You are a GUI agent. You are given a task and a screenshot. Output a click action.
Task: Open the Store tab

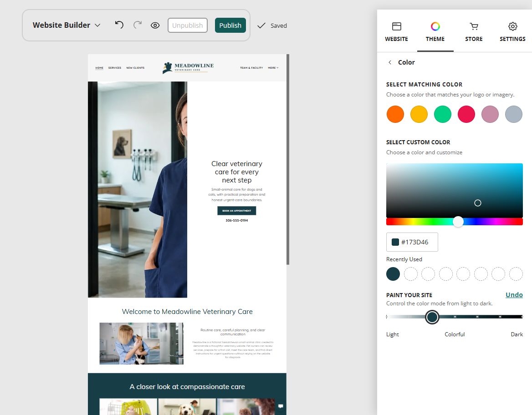coord(474,32)
